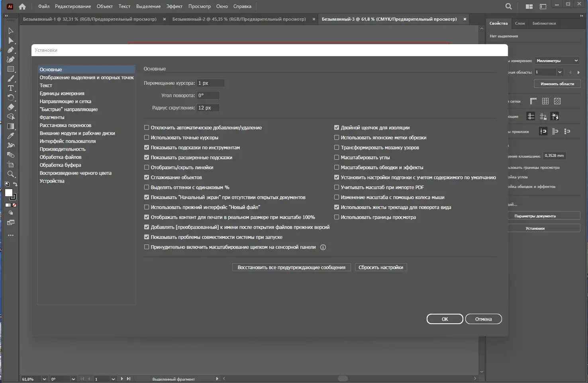This screenshot has width=588, height=383.
Task: Select the Eyedropper tool
Action: tap(11, 136)
